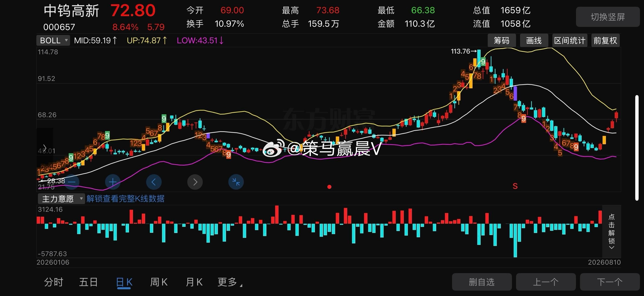The image size is (644, 296).
Task: Tap the 最低 66.38 value
Action: click(x=423, y=10)
